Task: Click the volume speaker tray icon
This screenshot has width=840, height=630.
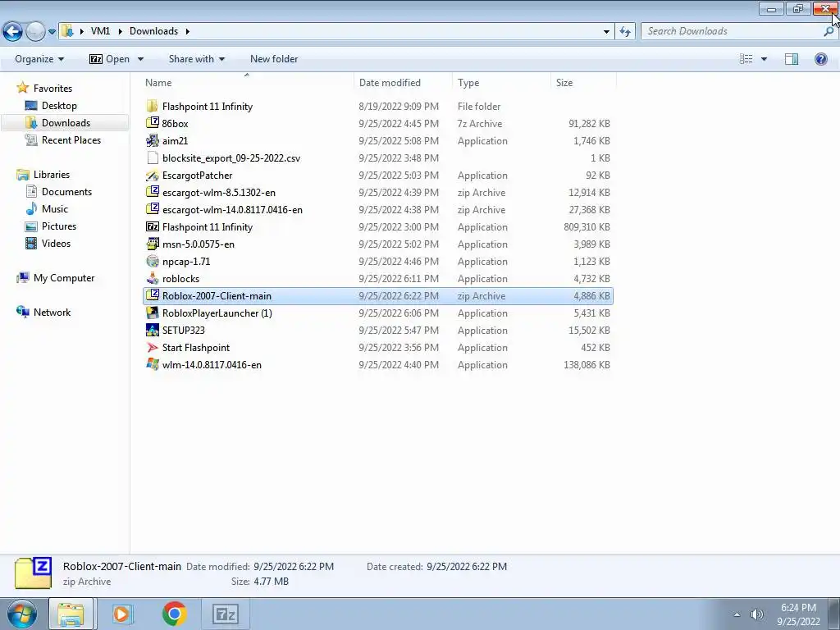Action: 756,614
